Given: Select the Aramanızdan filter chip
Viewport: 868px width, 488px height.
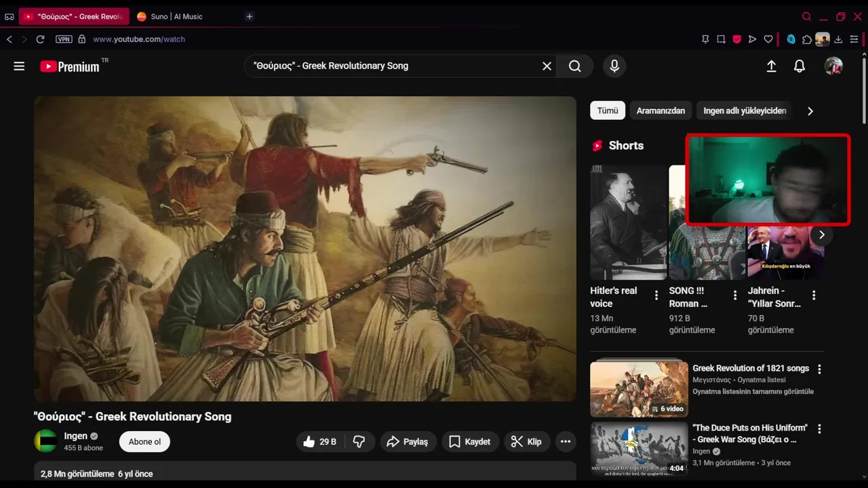Looking at the screenshot, I should pyautogui.click(x=660, y=110).
